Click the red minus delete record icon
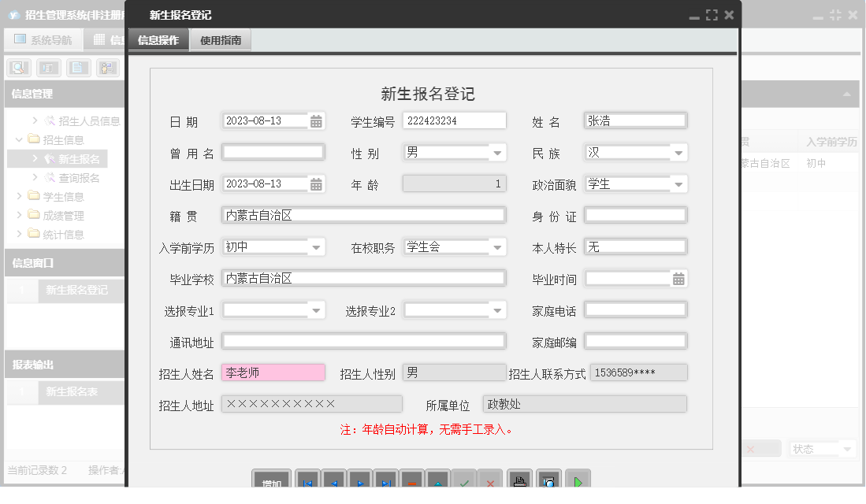 pyautogui.click(x=412, y=480)
